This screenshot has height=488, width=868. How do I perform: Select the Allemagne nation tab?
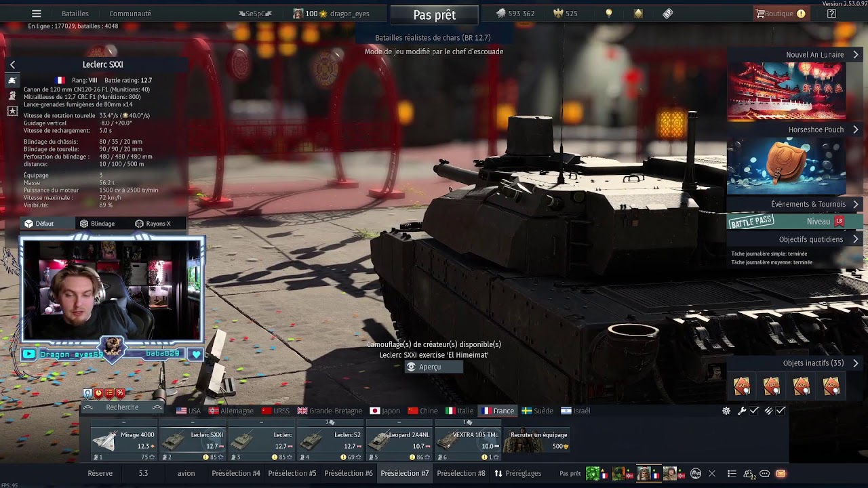(x=231, y=411)
